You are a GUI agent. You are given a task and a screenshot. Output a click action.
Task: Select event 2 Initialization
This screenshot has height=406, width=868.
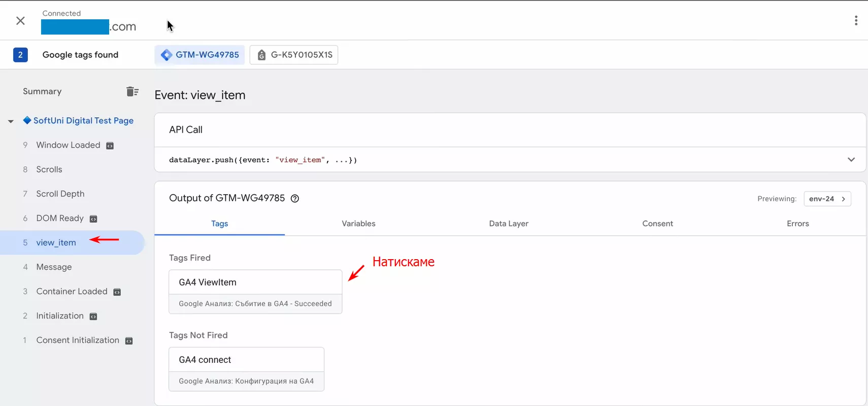point(60,316)
